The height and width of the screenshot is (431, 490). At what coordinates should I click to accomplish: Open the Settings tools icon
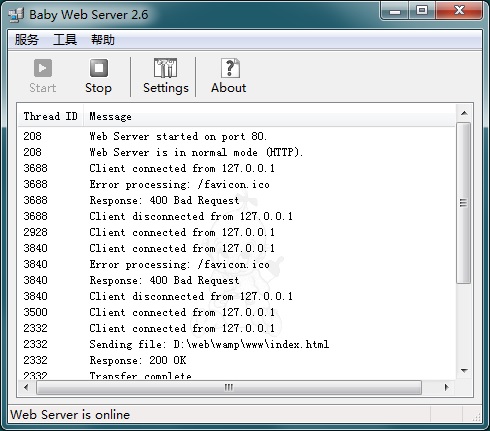pos(166,68)
